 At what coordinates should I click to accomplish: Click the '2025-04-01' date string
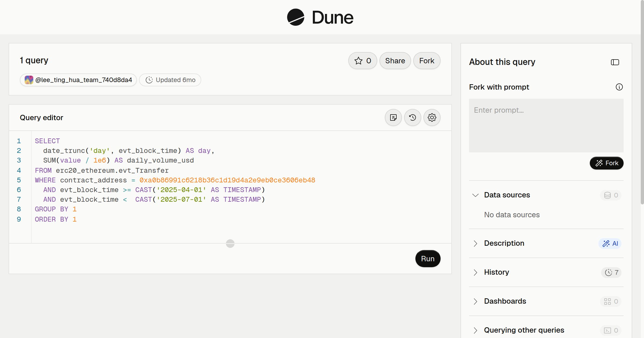[x=181, y=190]
